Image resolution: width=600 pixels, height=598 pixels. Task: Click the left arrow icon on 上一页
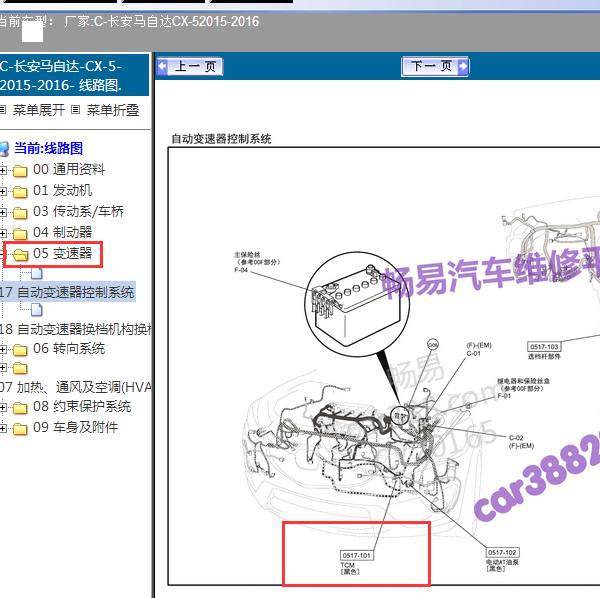pos(162,66)
